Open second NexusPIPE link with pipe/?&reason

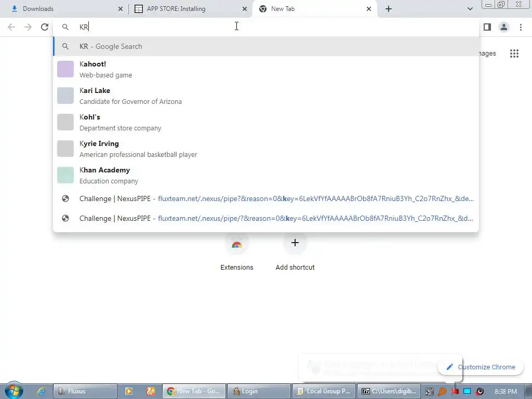(x=266, y=219)
